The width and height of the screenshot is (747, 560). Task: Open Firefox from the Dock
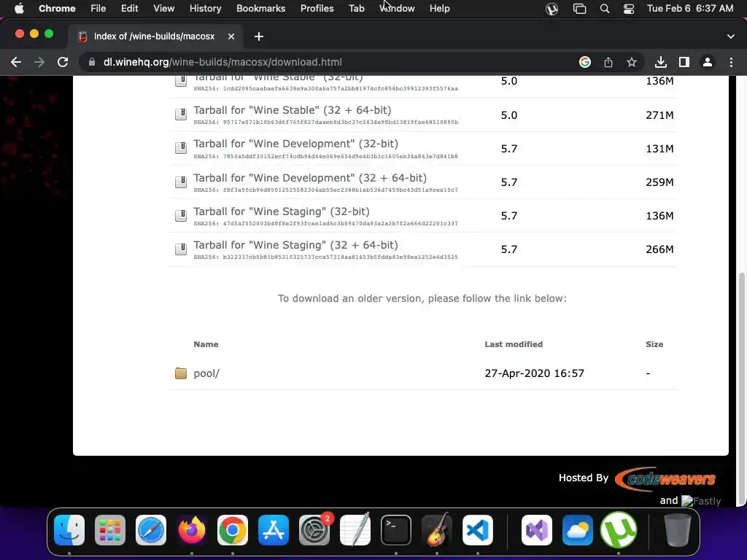coord(192,530)
